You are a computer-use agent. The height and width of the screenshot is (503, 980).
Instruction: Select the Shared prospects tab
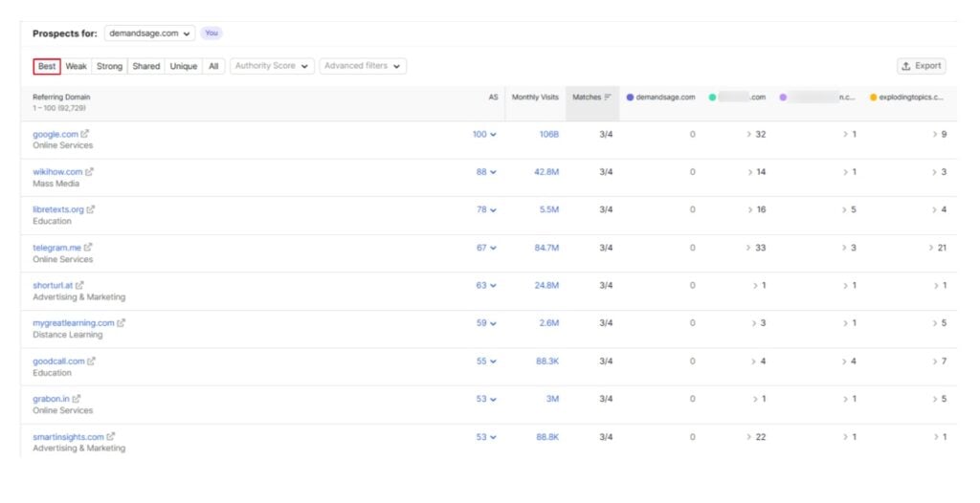pos(146,66)
